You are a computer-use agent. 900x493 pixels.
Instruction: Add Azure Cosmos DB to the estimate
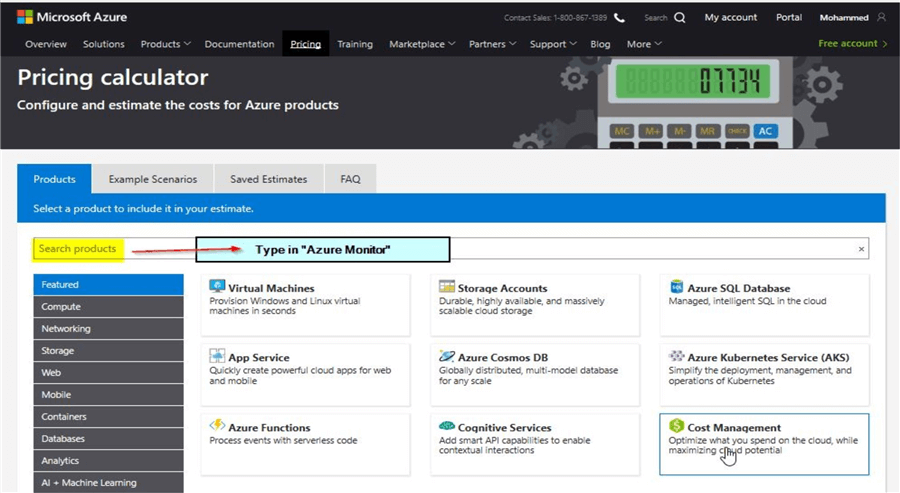tap(535, 375)
